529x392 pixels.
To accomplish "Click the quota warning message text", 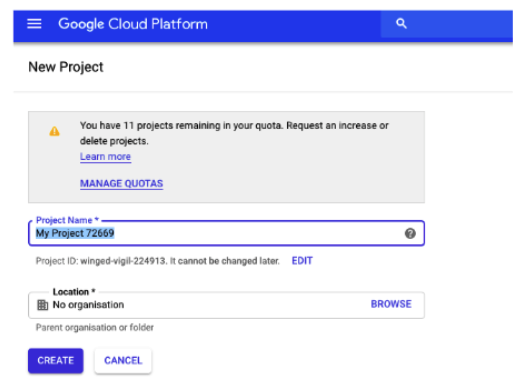I will pyautogui.click(x=234, y=133).
